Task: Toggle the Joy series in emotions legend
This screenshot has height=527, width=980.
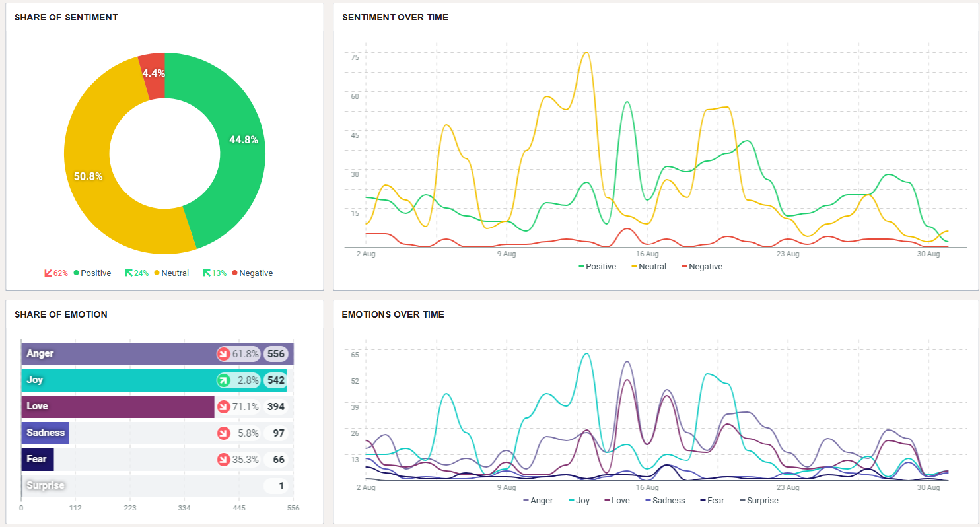Action: (579, 501)
